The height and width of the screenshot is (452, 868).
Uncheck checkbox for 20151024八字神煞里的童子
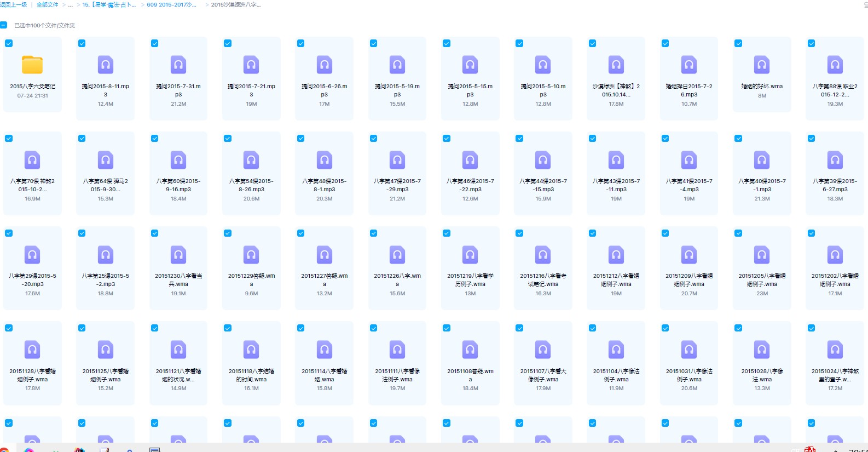(x=811, y=328)
